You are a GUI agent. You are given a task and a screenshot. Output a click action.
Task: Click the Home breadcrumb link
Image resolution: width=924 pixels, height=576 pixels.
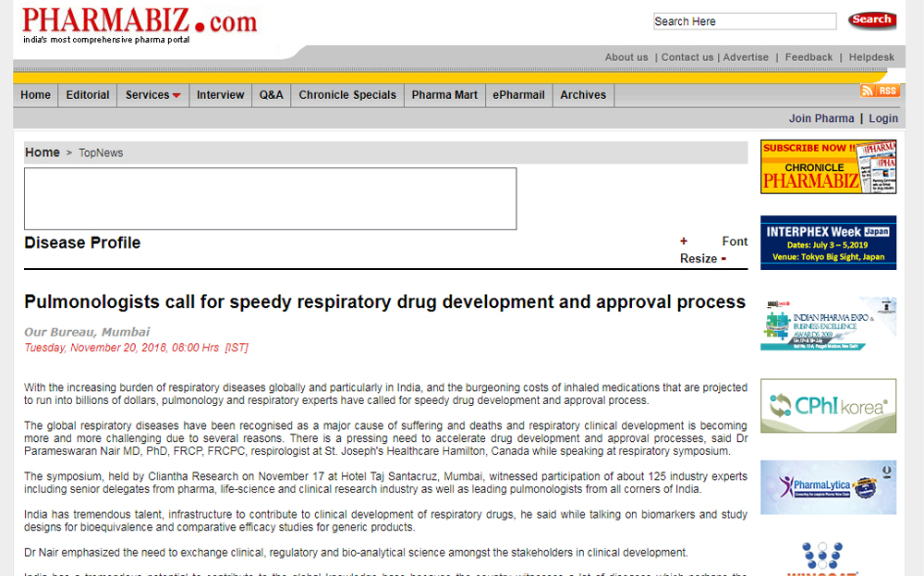pos(43,153)
